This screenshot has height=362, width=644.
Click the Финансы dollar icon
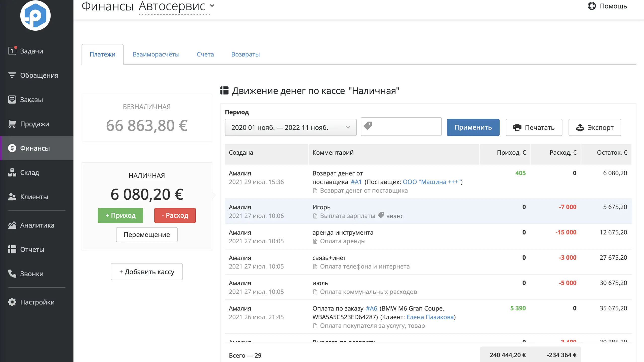point(12,148)
